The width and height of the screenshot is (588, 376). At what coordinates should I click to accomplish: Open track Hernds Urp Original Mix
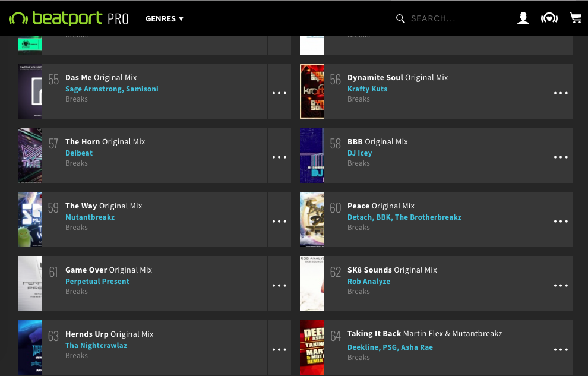pos(109,334)
